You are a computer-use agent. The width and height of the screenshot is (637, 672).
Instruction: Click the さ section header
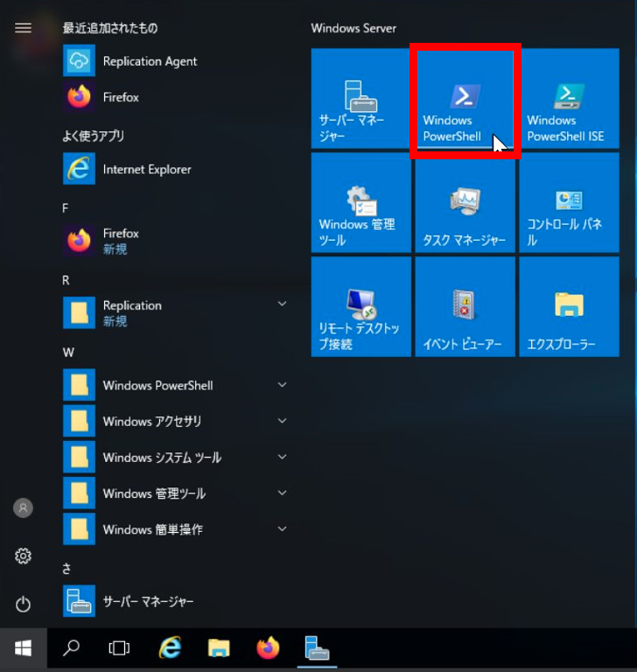(66, 569)
